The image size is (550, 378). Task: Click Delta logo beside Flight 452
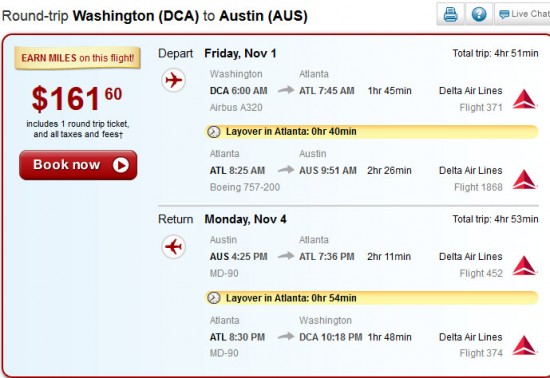pos(524,265)
